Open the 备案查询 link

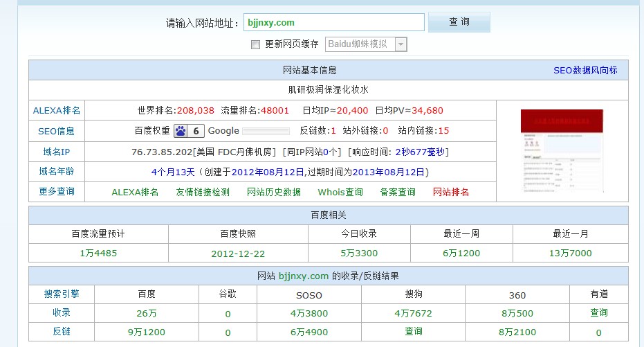398,192
